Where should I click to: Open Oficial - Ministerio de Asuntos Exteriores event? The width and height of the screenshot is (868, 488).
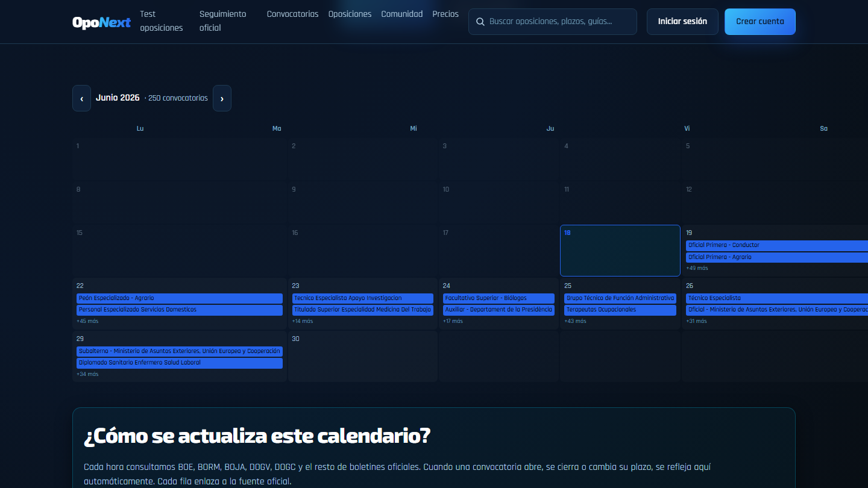777,310
